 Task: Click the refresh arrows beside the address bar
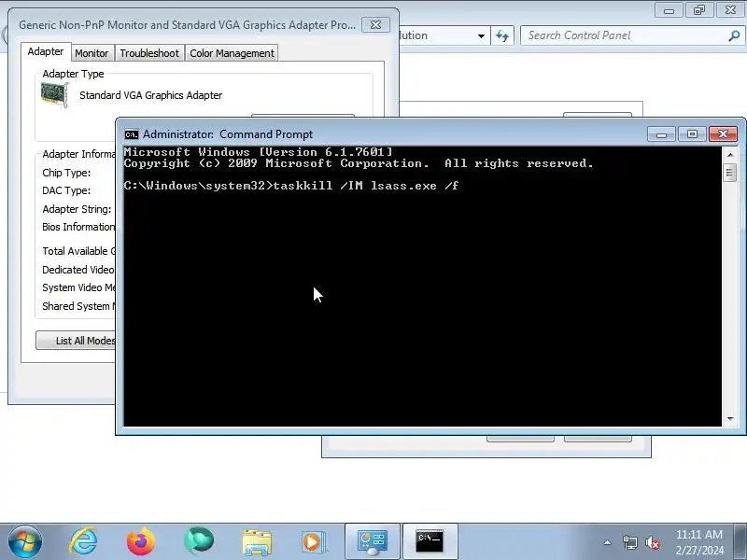coord(502,35)
